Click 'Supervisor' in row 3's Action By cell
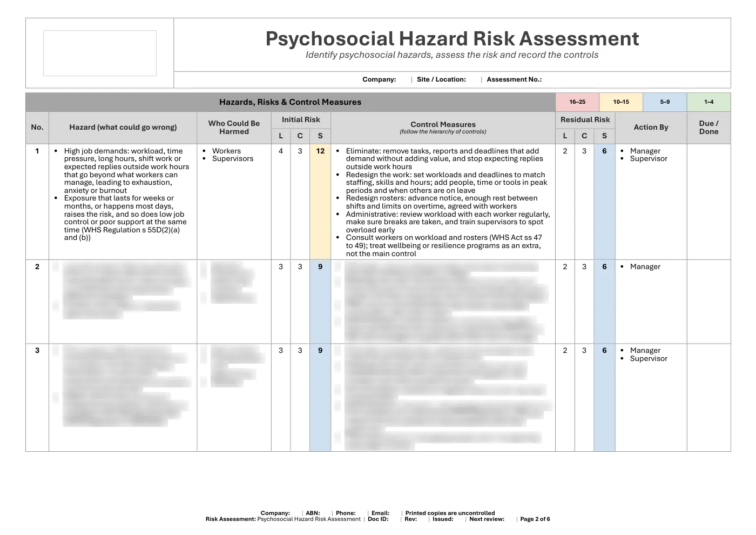 (x=649, y=359)
